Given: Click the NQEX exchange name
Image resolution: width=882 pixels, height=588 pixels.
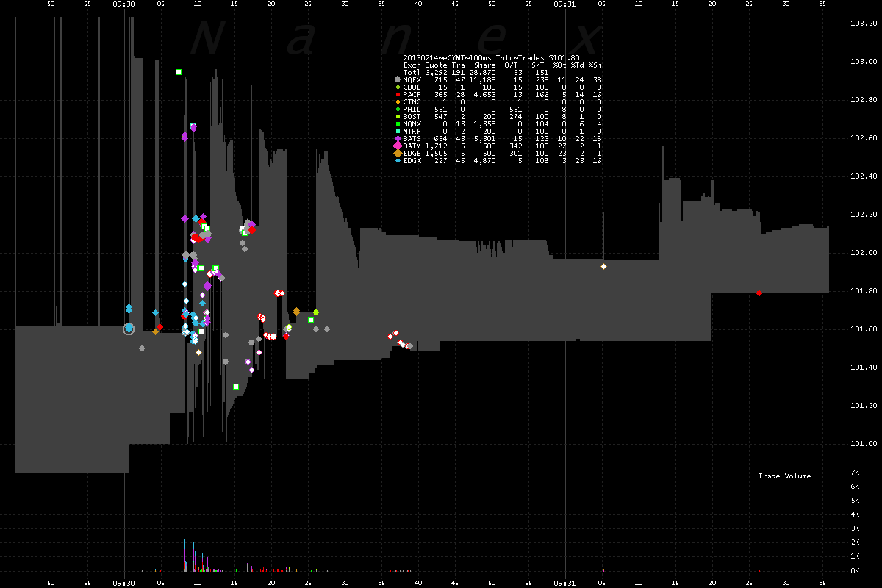Looking at the screenshot, I should (412, 79).
